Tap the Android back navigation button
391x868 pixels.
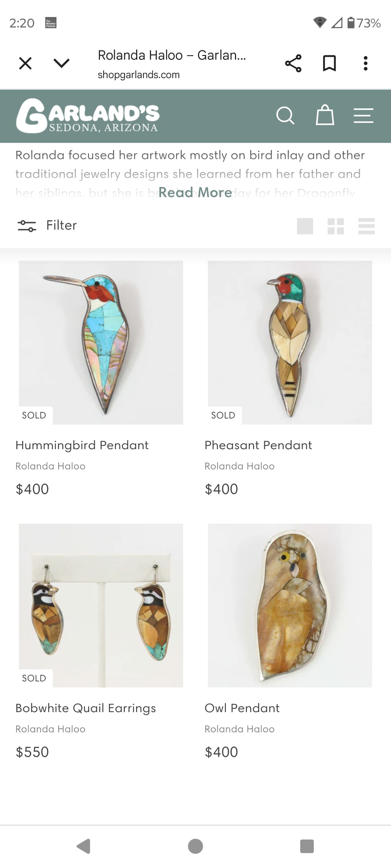(84, 846)
